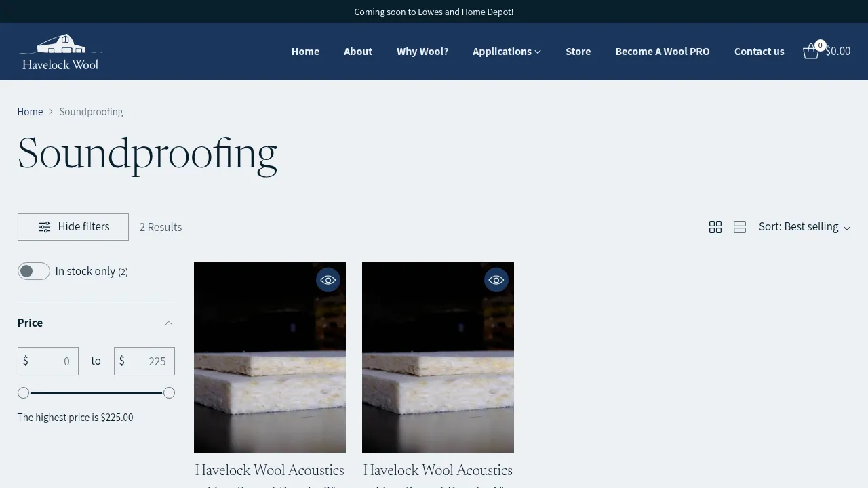Switch to list view layout

tap(740, 228)
